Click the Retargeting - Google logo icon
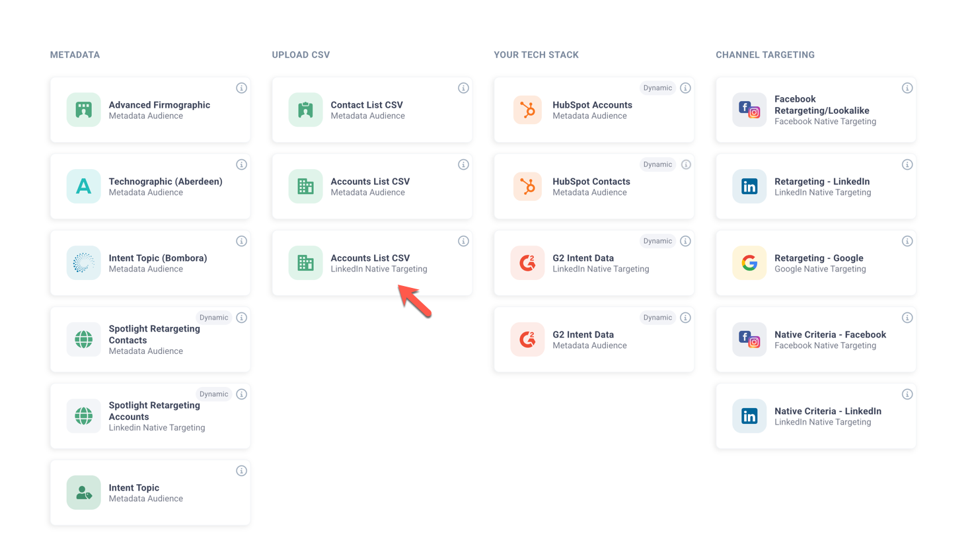The image size is (970, 560). 749,263
